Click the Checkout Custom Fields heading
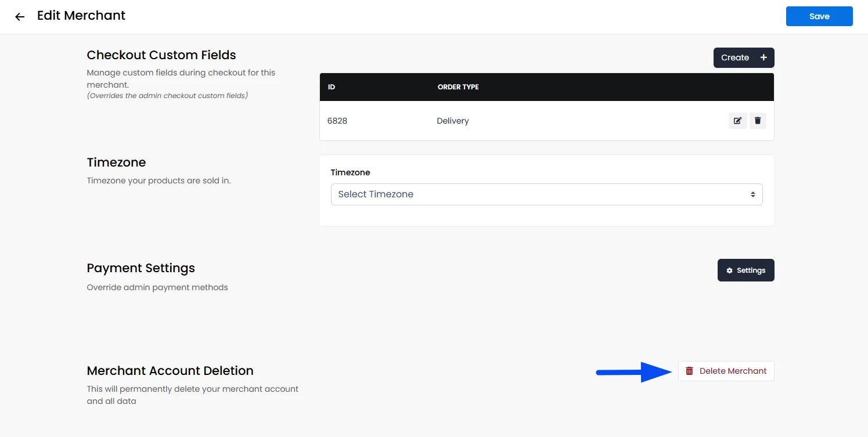Image resolution: width=868 pixels, height=437 pixels. click(x=161, y=55)
